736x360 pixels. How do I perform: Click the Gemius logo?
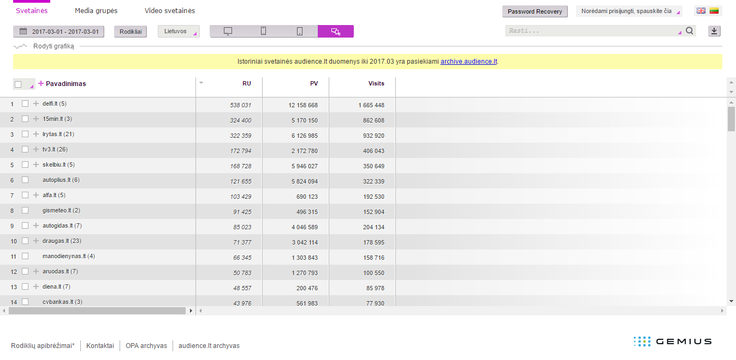click(672, 341)
